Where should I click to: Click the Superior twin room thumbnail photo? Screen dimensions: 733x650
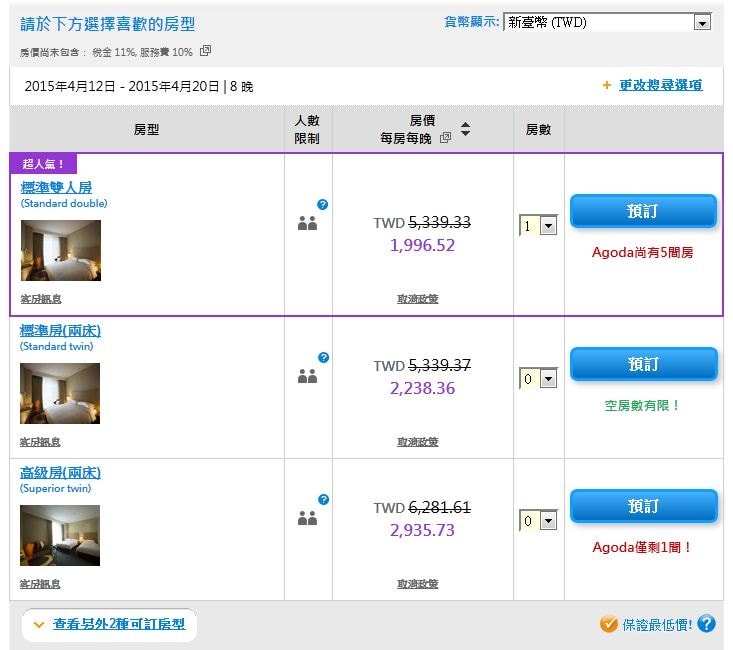(61, 535)
